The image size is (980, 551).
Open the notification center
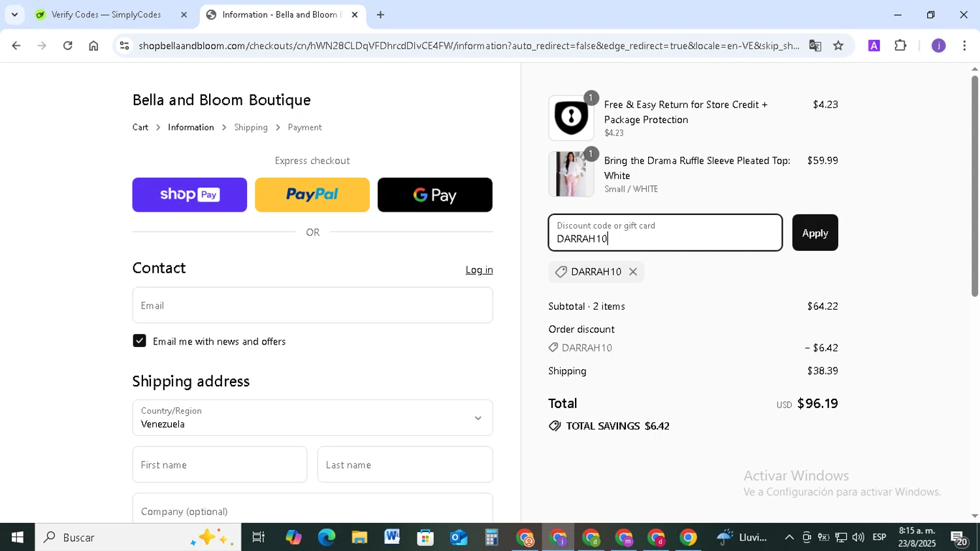click(959, 537)
